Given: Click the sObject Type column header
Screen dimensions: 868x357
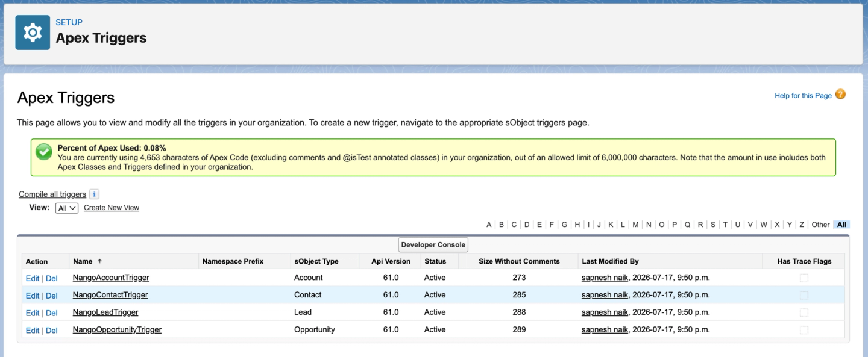Looking at the screenshot, I should click(x=316, y=261).
